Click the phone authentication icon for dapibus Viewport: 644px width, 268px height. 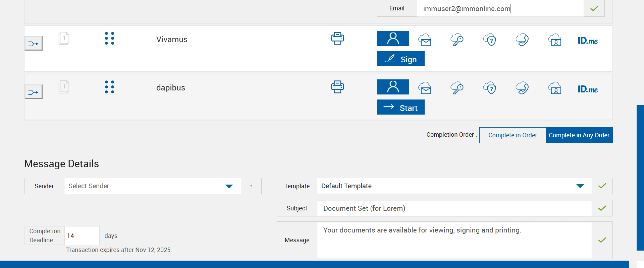522,88
